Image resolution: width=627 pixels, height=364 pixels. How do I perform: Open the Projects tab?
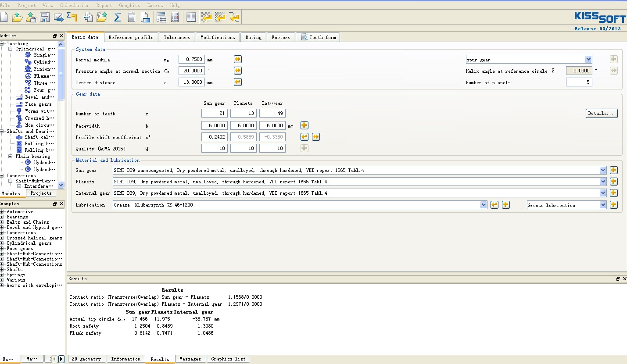41,193
